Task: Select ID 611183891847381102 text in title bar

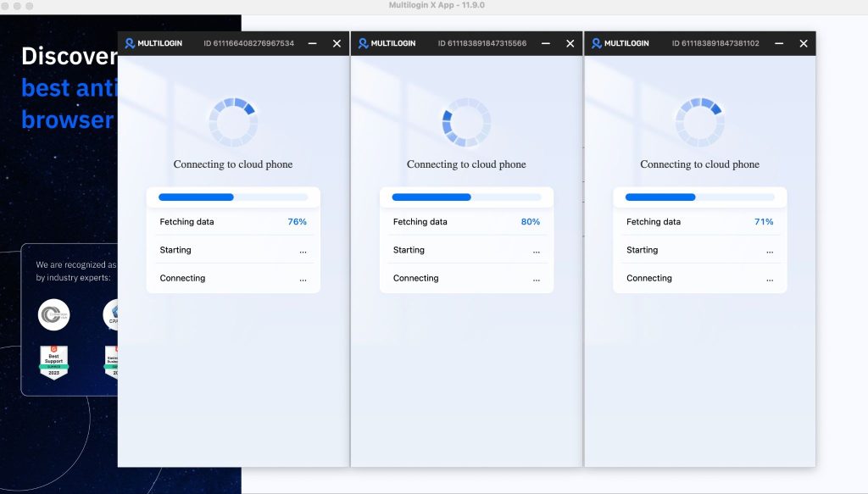Action: (715, 43)
